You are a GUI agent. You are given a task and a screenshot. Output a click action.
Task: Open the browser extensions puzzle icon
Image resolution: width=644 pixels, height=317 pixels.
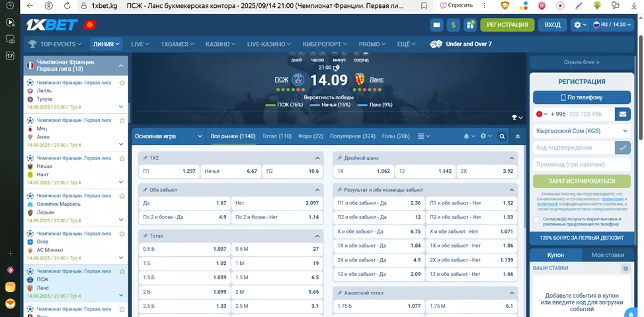pos(615,6)
